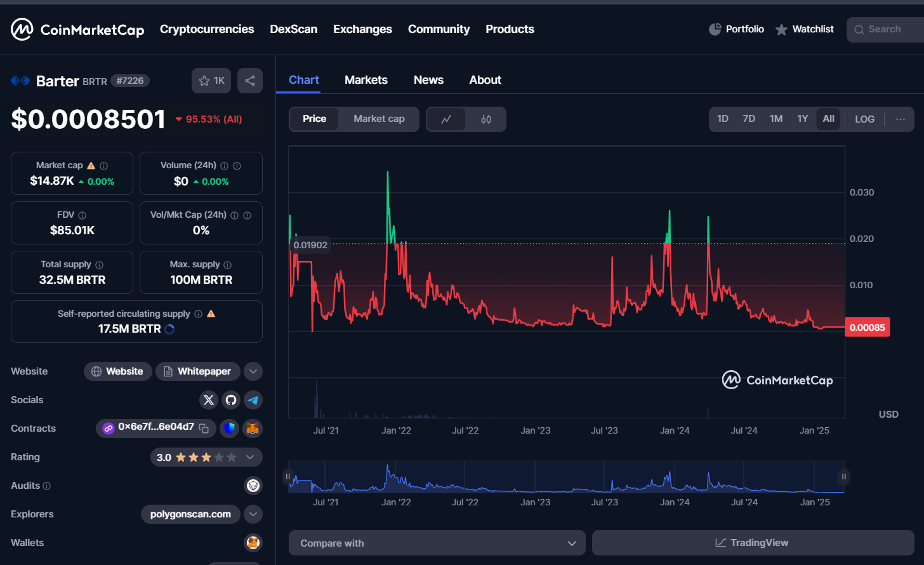Click warning icon beside self-reported circulating supply

[211, 314]
